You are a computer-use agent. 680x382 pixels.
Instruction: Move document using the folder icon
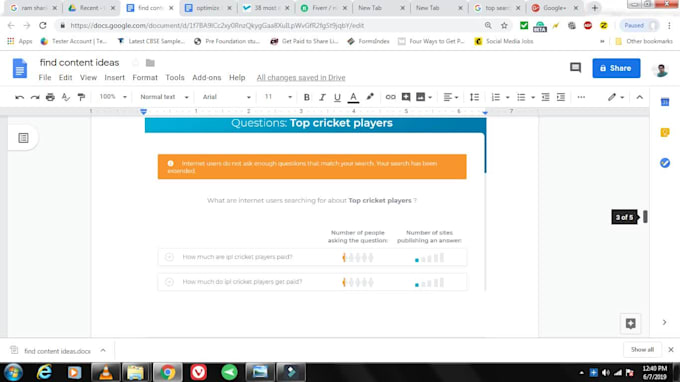coord(150,63)
